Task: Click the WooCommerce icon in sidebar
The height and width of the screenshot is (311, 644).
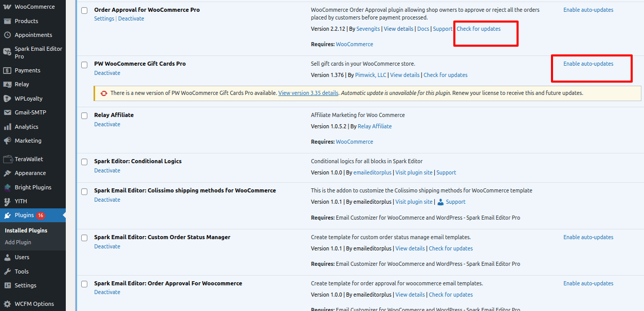Action: 7,7
